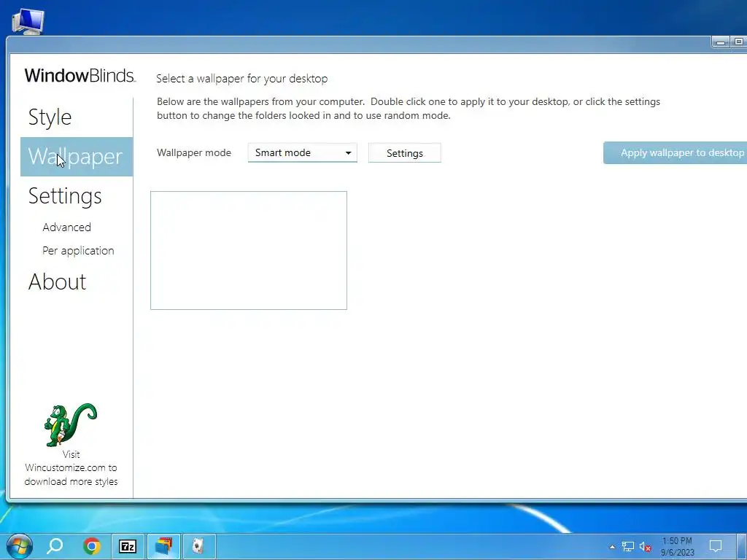Image resolution: width=747 pixels, height=560 pixels.
Task: Open the About section
Action: pos(57,281)
